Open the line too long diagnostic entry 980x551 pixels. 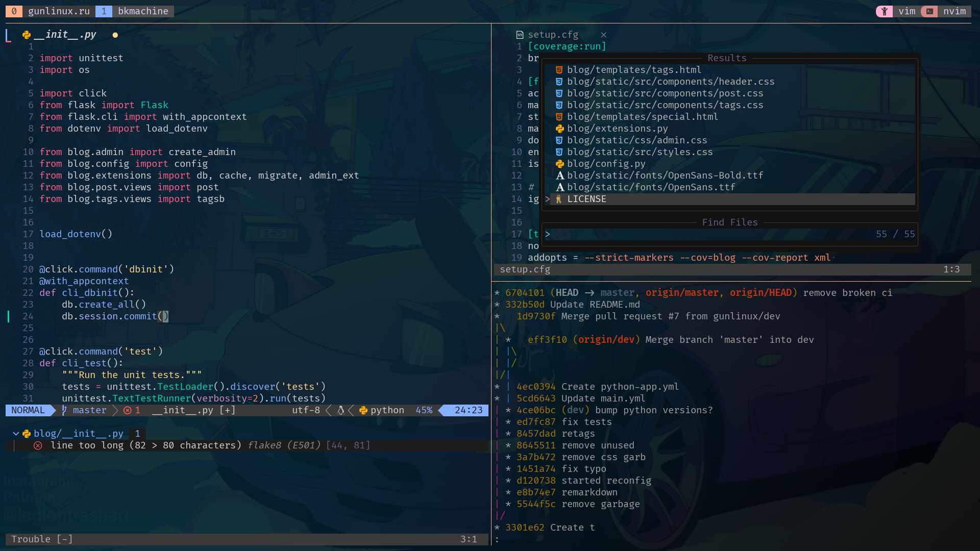pyautogui.click(x=145, y=445)
